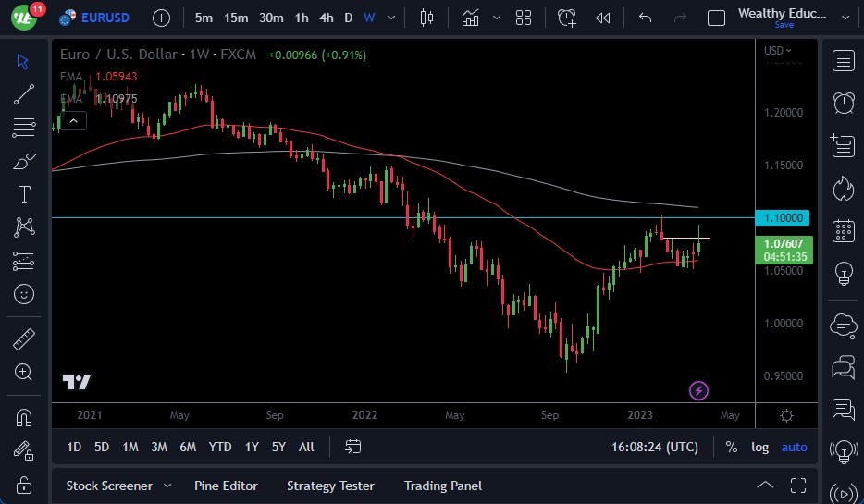
Task: Open the Strategy Tester tab
Action: [x=330, y=486]
